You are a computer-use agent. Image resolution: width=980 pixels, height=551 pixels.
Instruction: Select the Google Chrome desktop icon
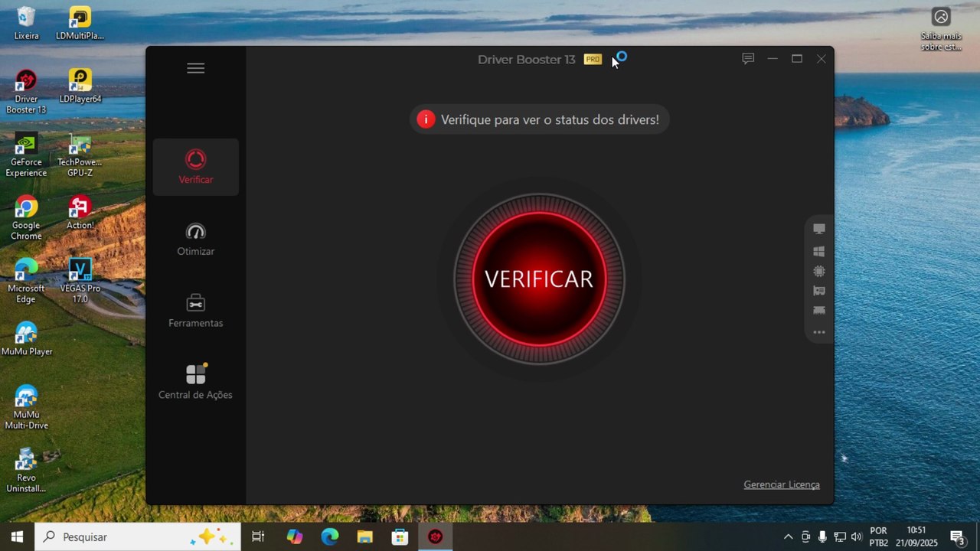point(26,218)
